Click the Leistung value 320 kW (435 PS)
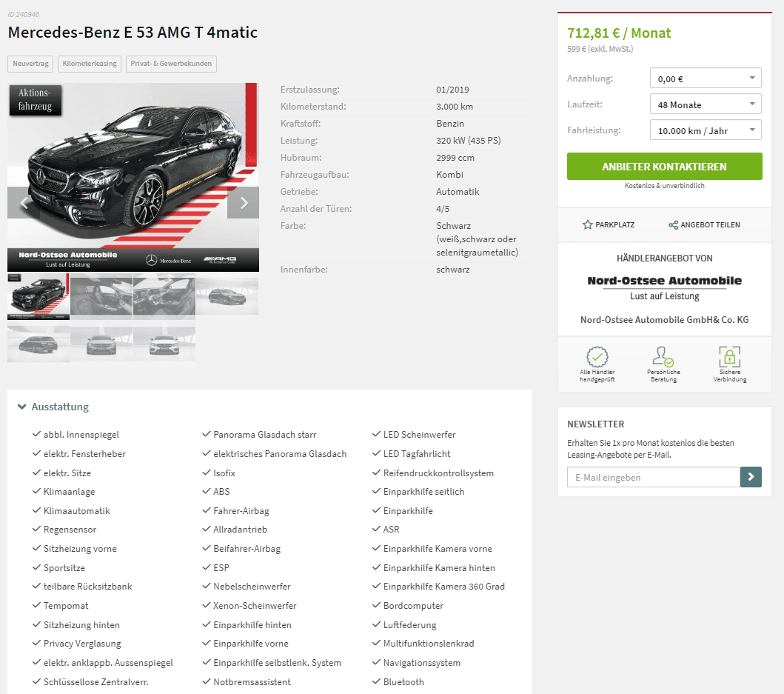 pos(469,141)
